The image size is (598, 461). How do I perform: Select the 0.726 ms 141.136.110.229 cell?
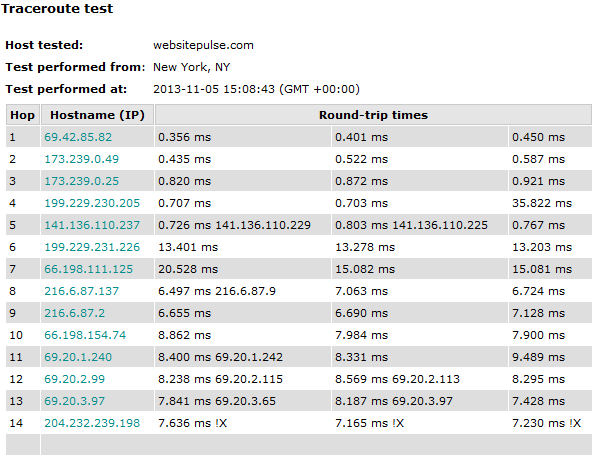(x=243, y=225)
